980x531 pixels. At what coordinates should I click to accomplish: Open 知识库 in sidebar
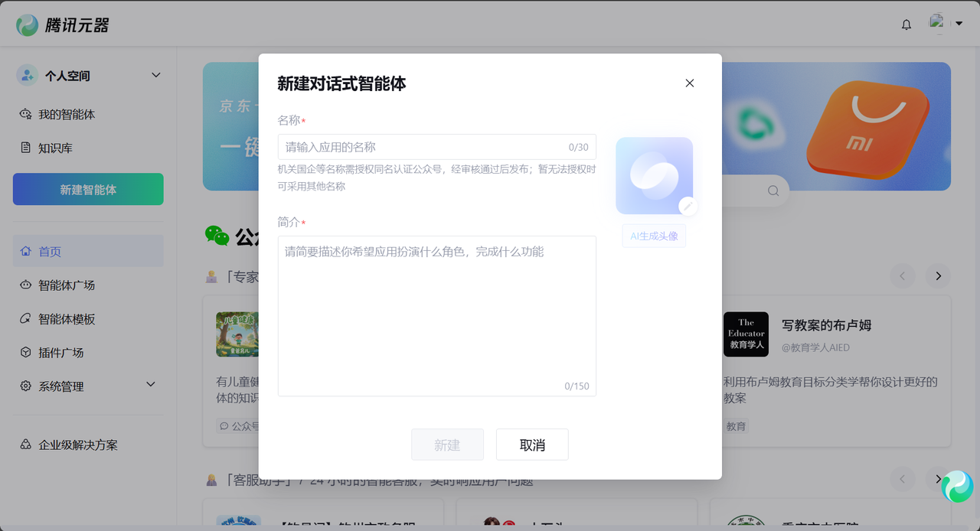tap(55, 148)
